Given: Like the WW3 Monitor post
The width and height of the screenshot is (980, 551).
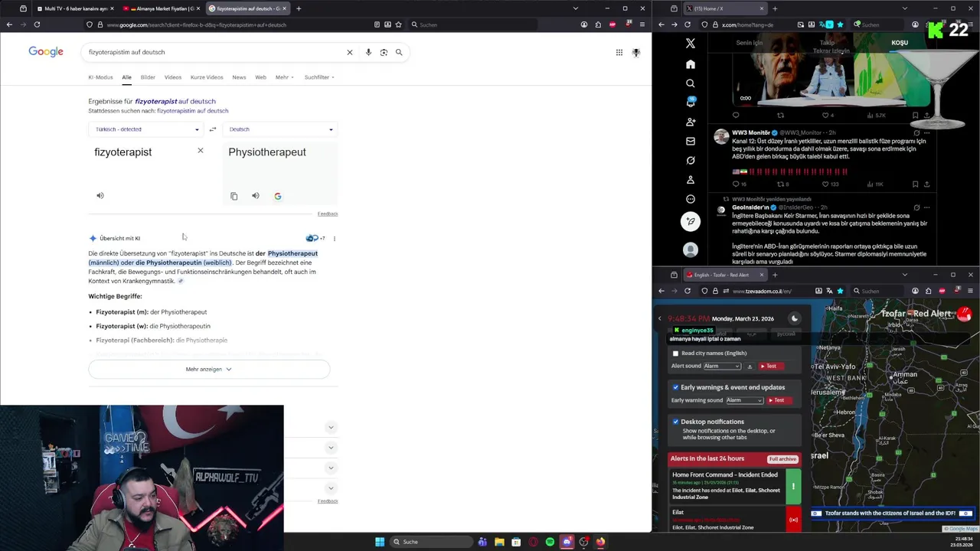Looking at the screenshot, I should coord(826,184).
